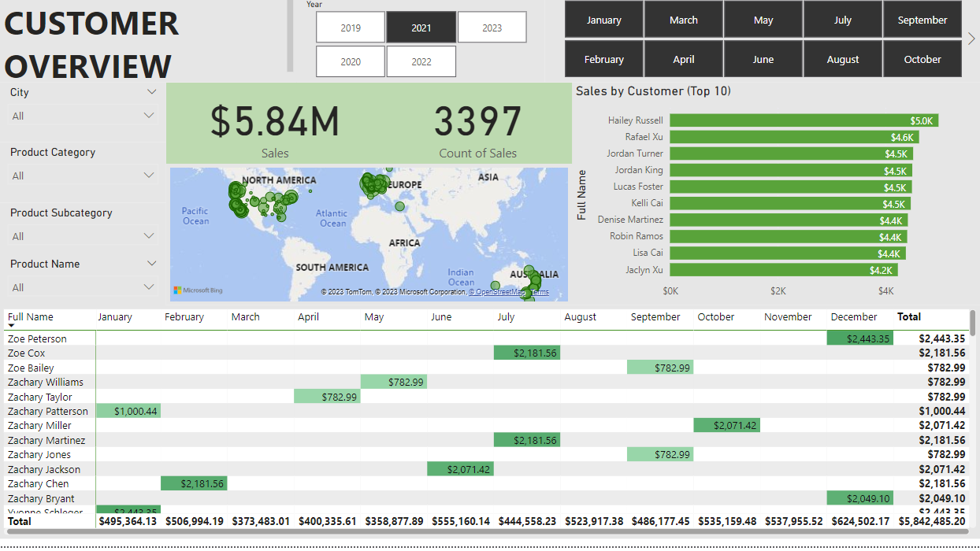Open the map Terms link
Screen dimensions: 980x551
tap(540, 292)
